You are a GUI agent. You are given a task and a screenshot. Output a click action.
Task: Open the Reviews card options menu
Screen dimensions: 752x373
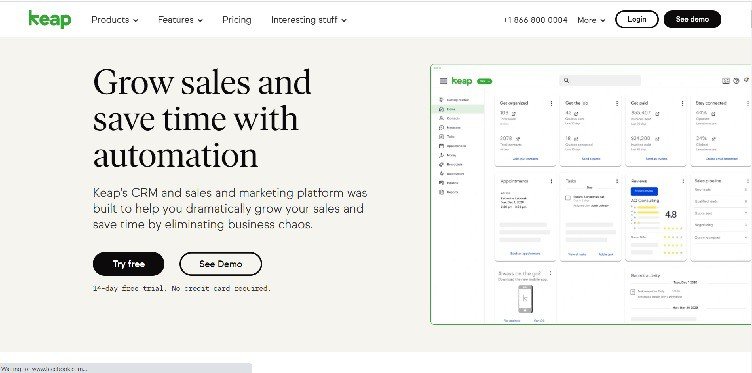683,181
